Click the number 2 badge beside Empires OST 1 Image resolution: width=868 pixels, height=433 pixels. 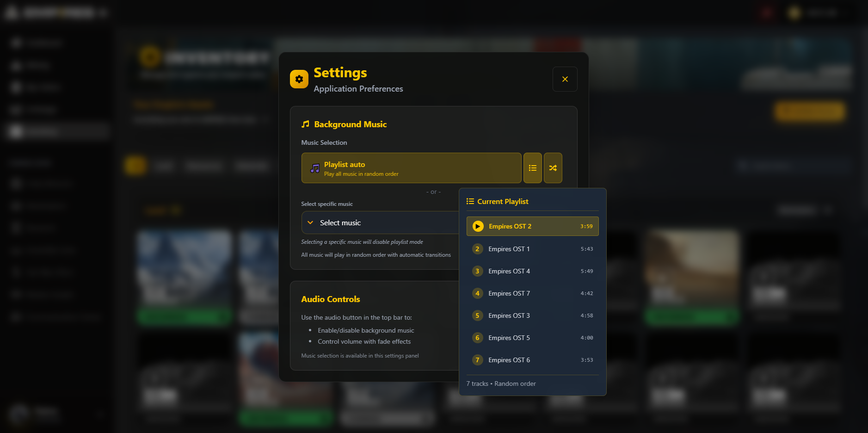click(477, 249)
